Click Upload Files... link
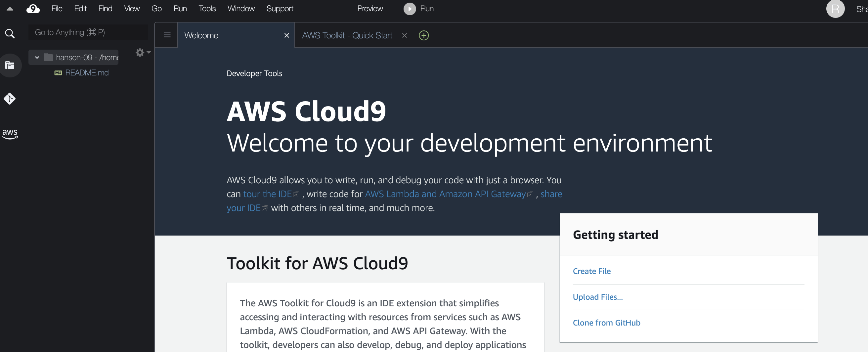Viewport: 868px width, 352px height. click(597, 297)
